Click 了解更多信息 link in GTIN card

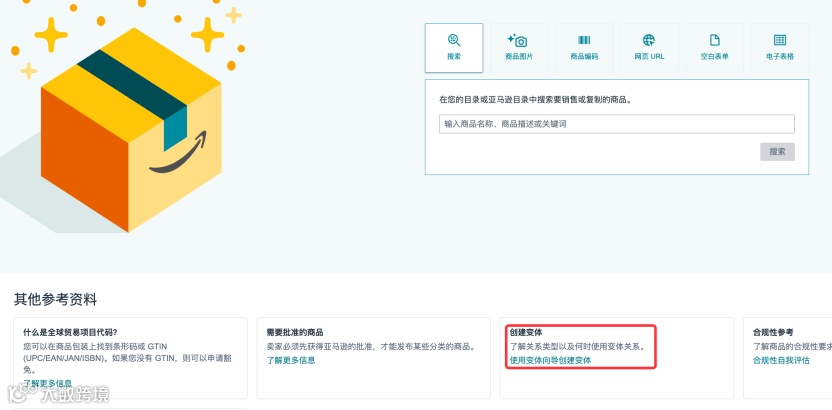pos(48,382)
